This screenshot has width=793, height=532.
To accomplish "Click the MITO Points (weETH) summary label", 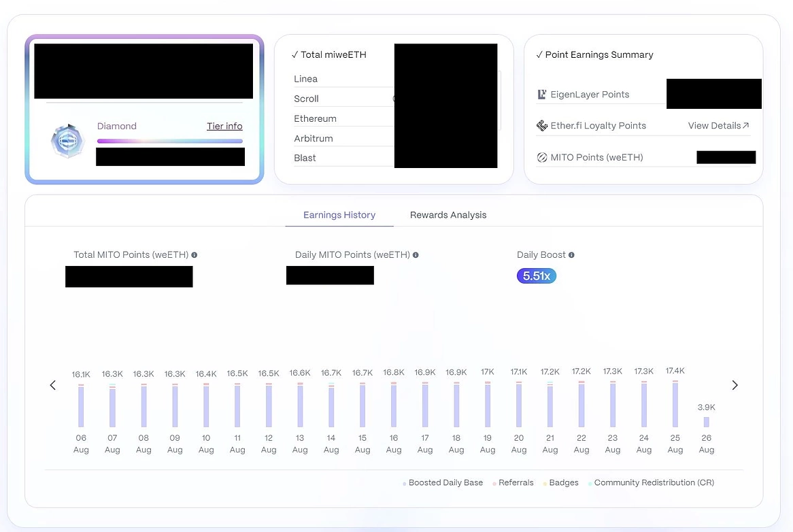I will 596,157.
